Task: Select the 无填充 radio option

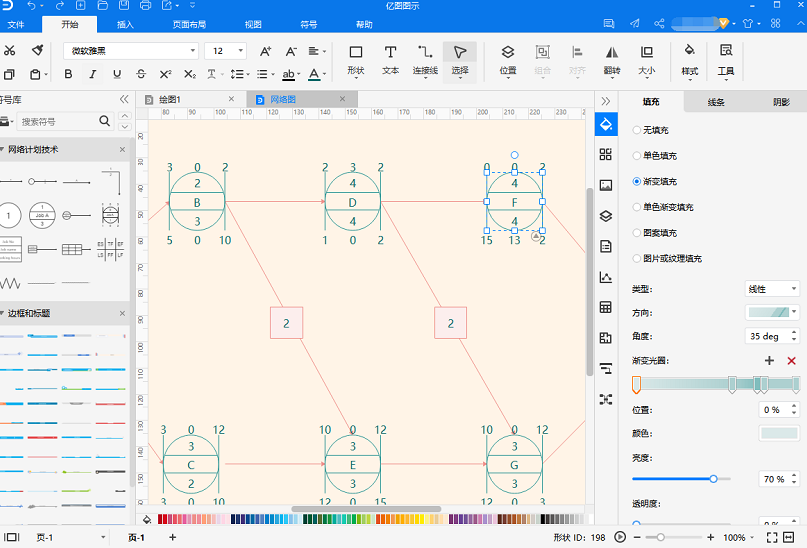Action: [x=637, y=130]
